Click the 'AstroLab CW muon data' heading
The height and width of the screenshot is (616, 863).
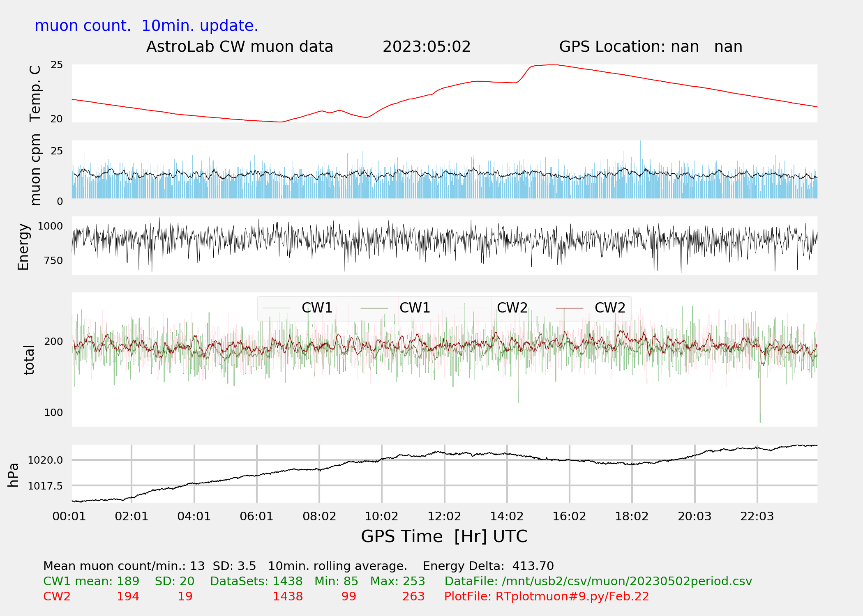(x=240, y=47)
